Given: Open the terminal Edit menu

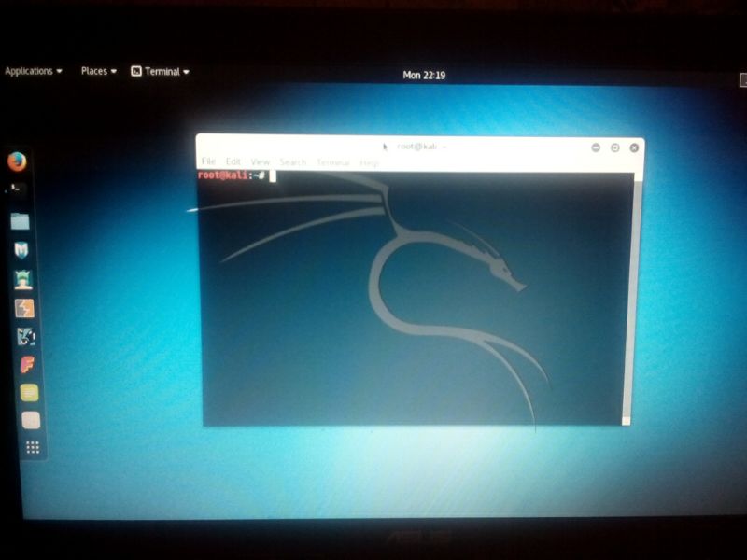Looking at the screenshot, I should 233,161.
